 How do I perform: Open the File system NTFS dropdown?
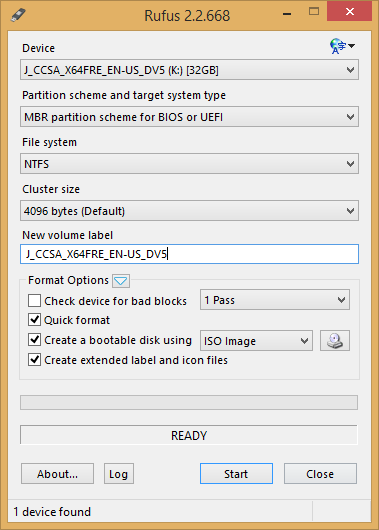pyautogui.click(x=189, y=164)
